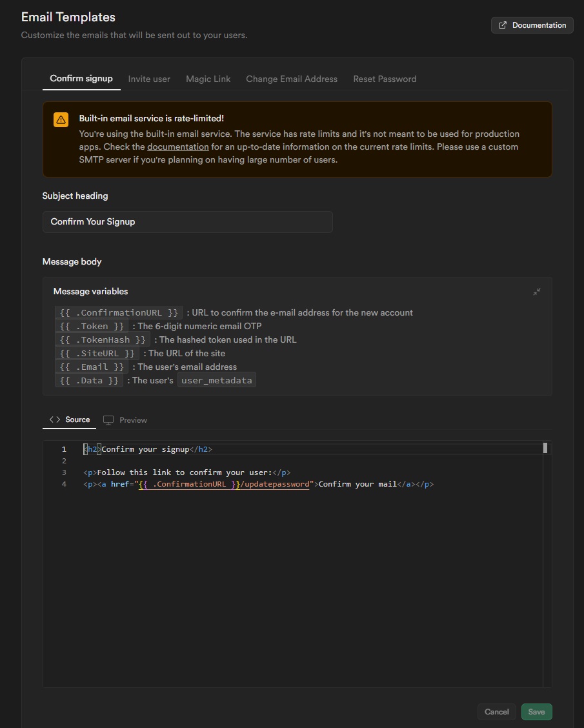Open the documentation link in the warning

177,147
